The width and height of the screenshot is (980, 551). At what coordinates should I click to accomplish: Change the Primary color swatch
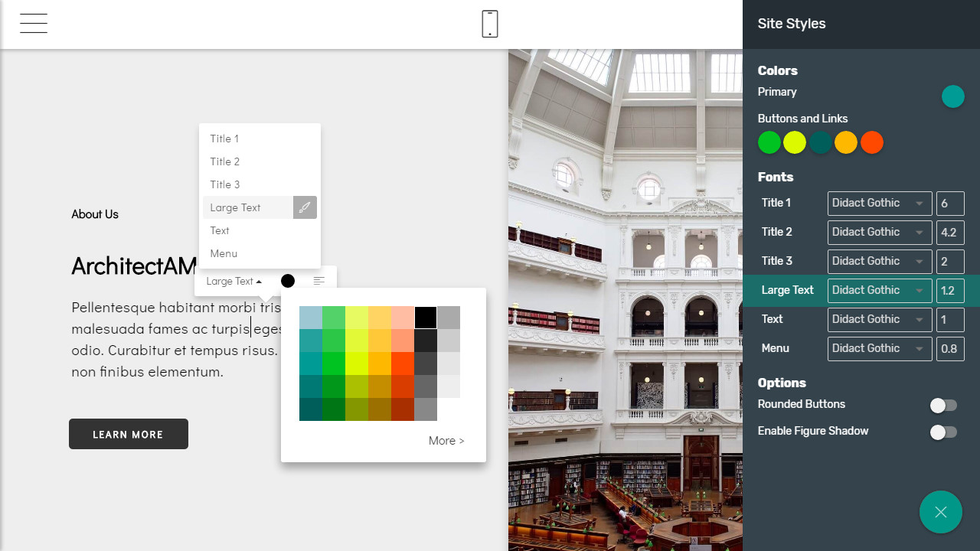pos(952,96)
